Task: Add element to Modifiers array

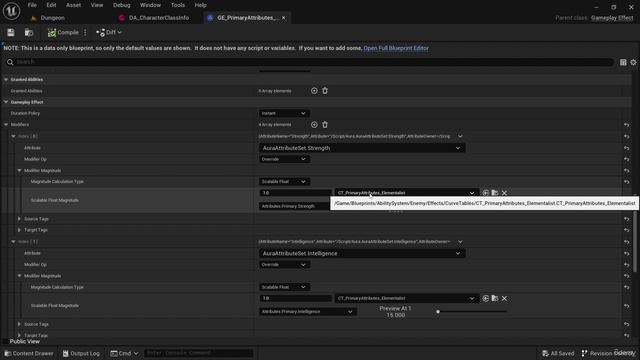Action: [x=314, y=124]
